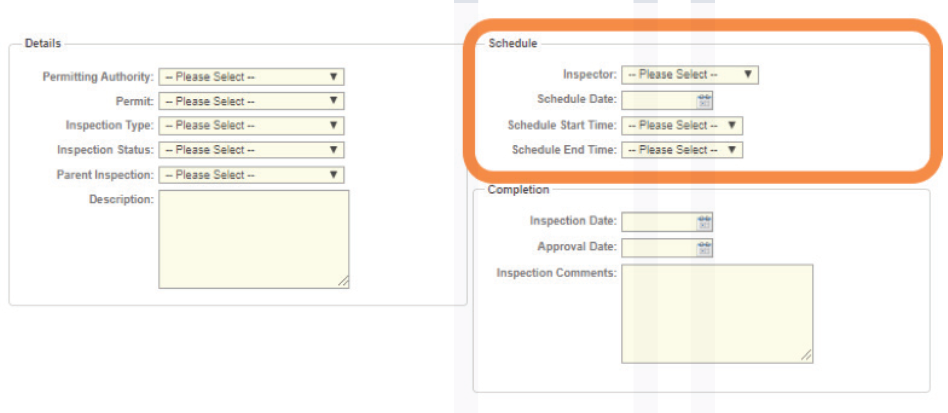
Task: Select an option in Inspection Type dropdown
Action: pyautogui.click(x=252, y=125)
